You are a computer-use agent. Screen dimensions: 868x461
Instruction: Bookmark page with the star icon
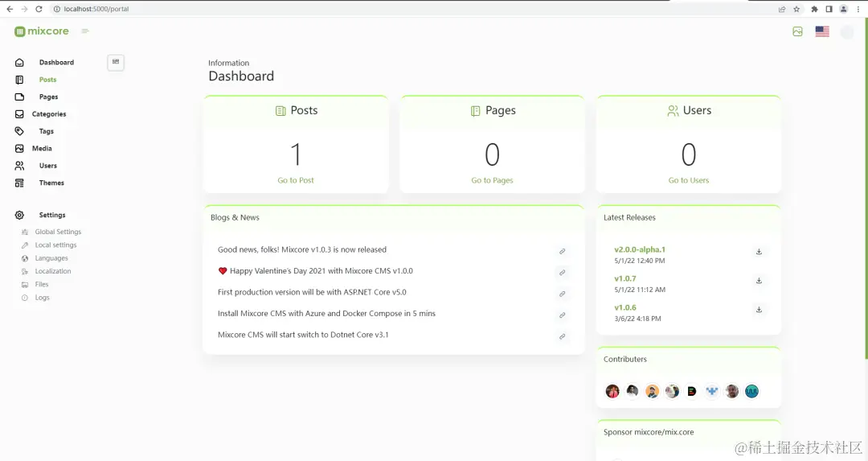pyautogui.click(x=796, y=9)
